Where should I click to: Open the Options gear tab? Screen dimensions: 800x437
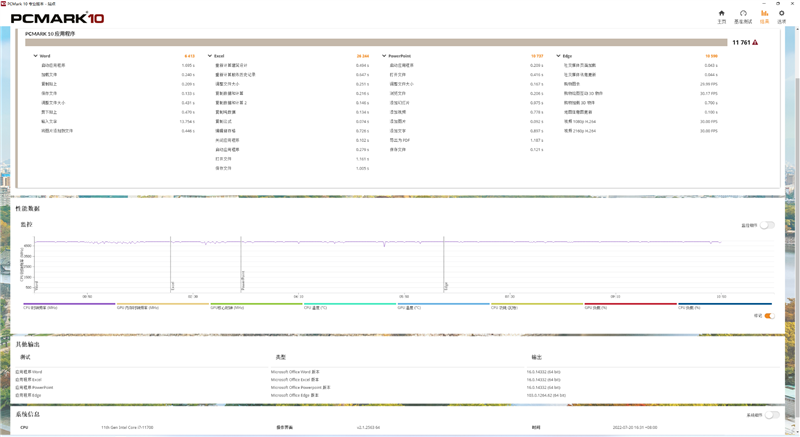coord(782,13)
